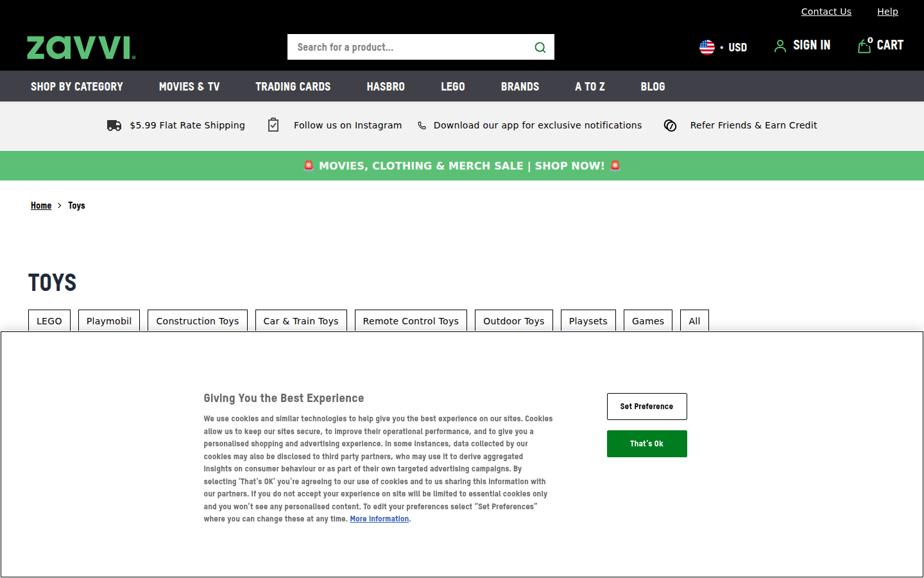Click the phone icon for app download
Viewport: 924px width, 578px height.
pyautogui.click(x=422, y=126)
